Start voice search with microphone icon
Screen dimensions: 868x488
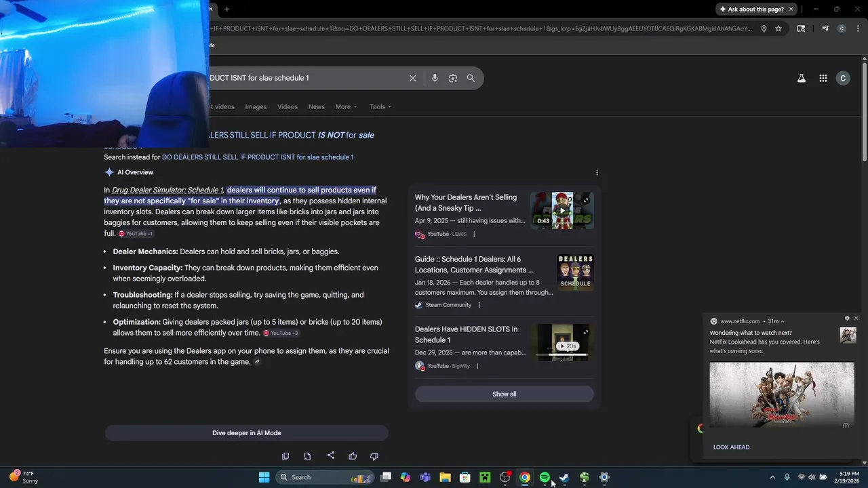[x=435, y=78]
